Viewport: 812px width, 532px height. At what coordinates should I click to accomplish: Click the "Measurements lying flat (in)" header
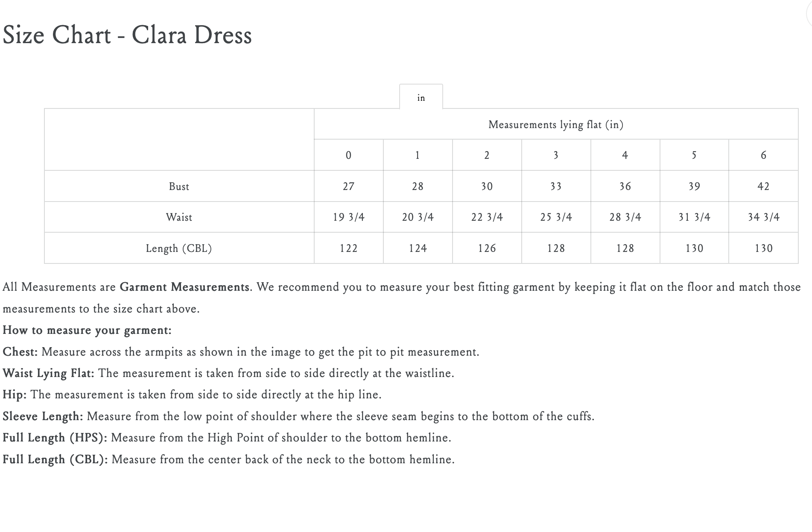coord(556,125)
